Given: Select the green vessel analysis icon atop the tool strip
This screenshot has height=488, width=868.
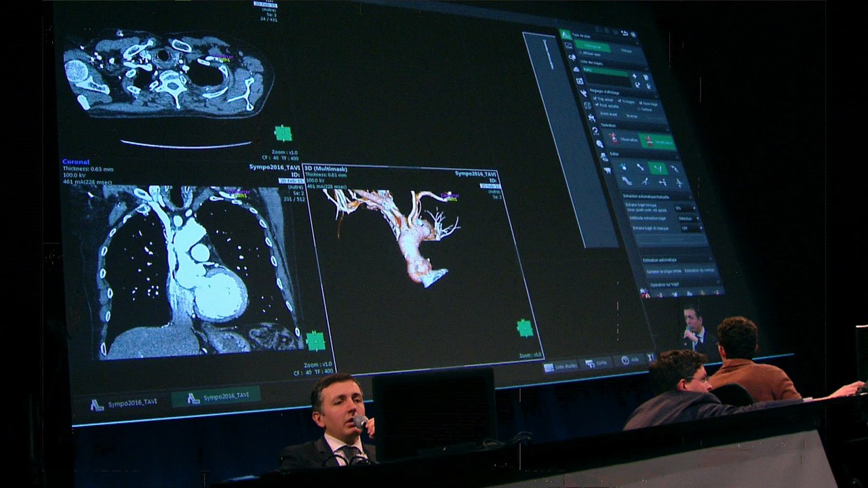Looking at the screenshot, I should click(565, 34).
